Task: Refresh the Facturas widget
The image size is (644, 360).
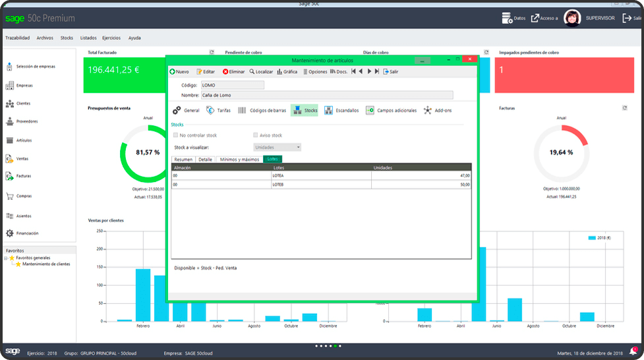Action: point(625,107)
